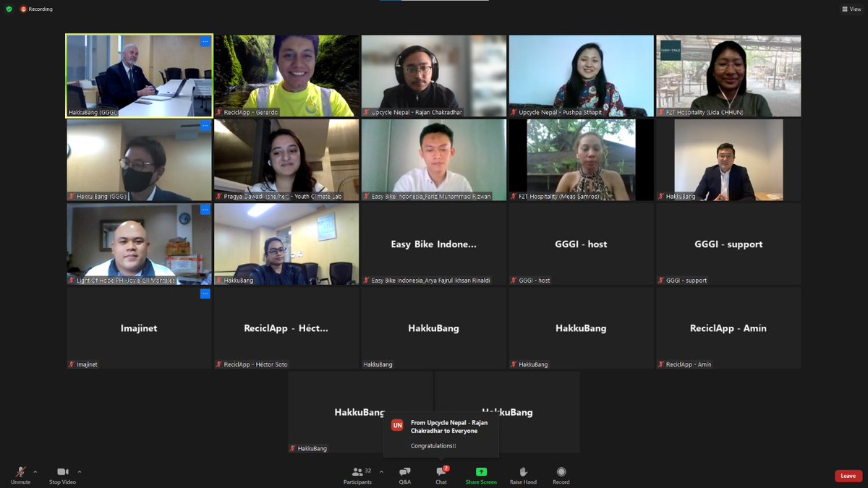The height and width of the screenshot is (488, 868).
Task: Select the highlighted HakkuBang (GGGI) speaker video
Action: (140, 76)
